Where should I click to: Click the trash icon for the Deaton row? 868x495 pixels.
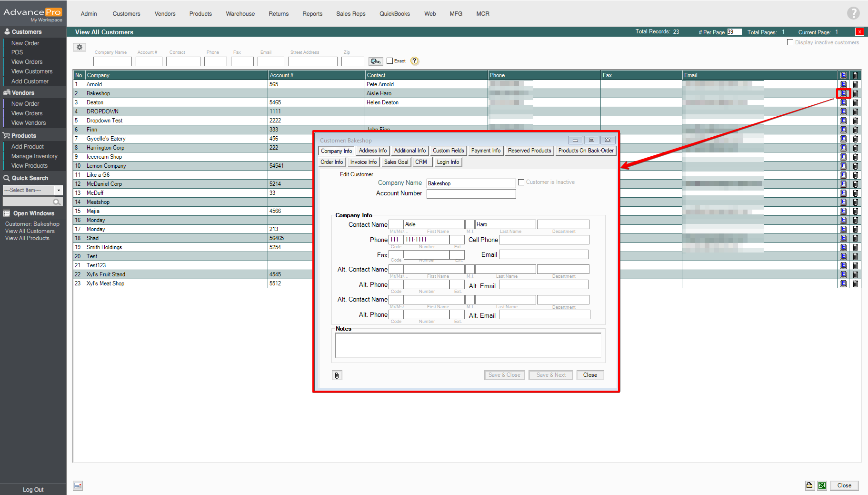[855, 102]
